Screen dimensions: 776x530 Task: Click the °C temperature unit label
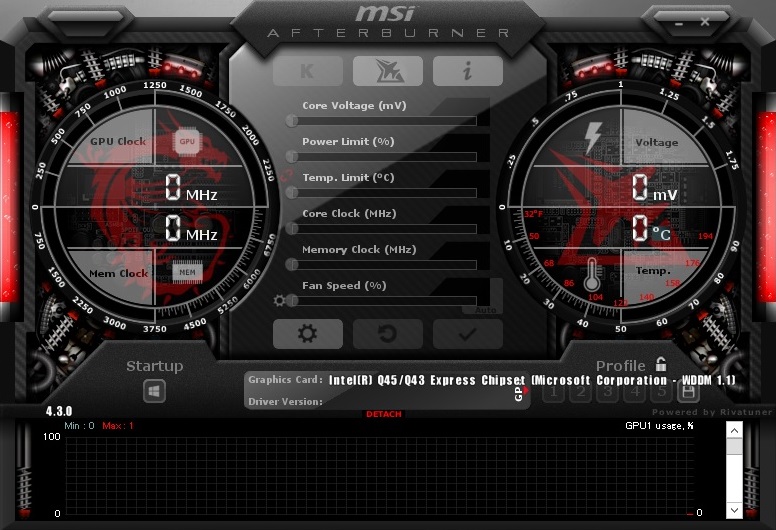(x=661, y=234)
